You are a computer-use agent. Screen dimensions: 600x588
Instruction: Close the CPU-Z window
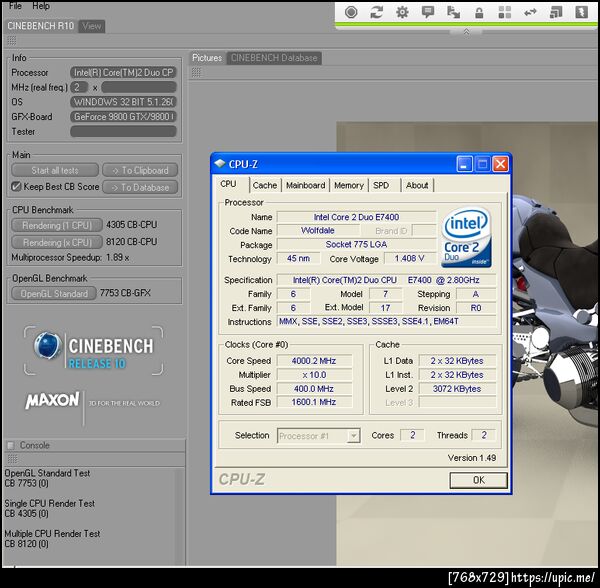pyautogui.click(x=500, y=164)
